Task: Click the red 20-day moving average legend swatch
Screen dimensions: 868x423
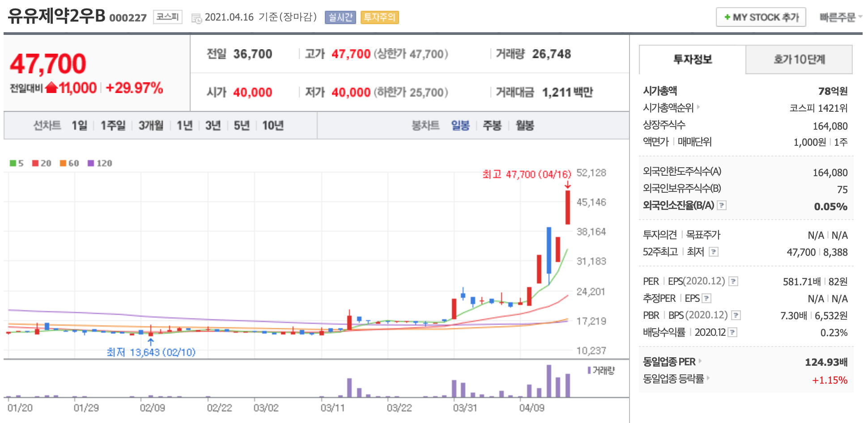Action: coord(35,163)
